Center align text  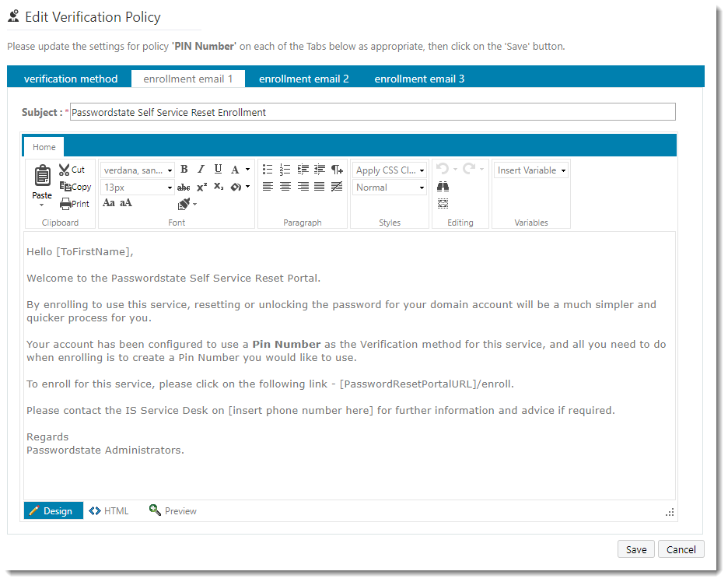pos(285,187)
